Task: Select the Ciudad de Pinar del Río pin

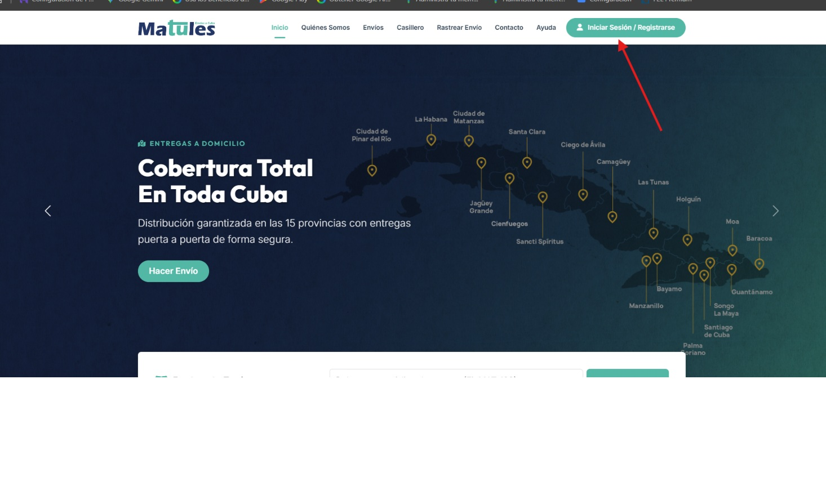Action: [372, 170]
